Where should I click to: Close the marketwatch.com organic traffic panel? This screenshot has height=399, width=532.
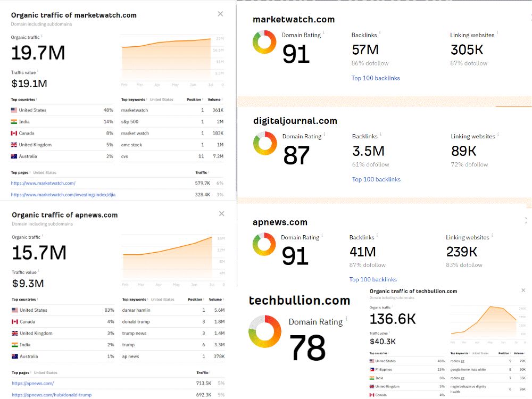pos(221,14)
